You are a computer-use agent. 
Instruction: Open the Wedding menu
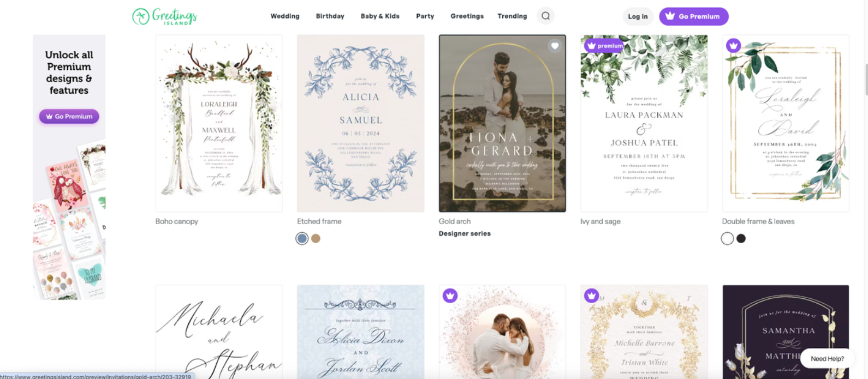(x=285, y=16)
